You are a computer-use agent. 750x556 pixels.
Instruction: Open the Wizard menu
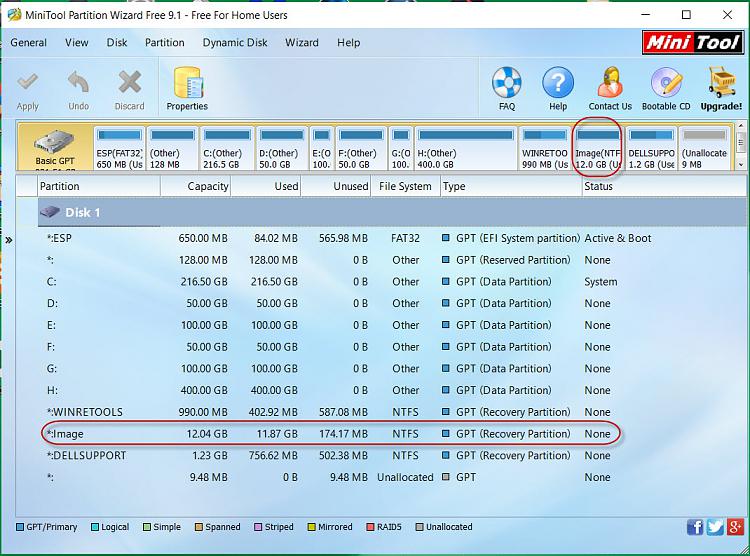click(302, 43)
